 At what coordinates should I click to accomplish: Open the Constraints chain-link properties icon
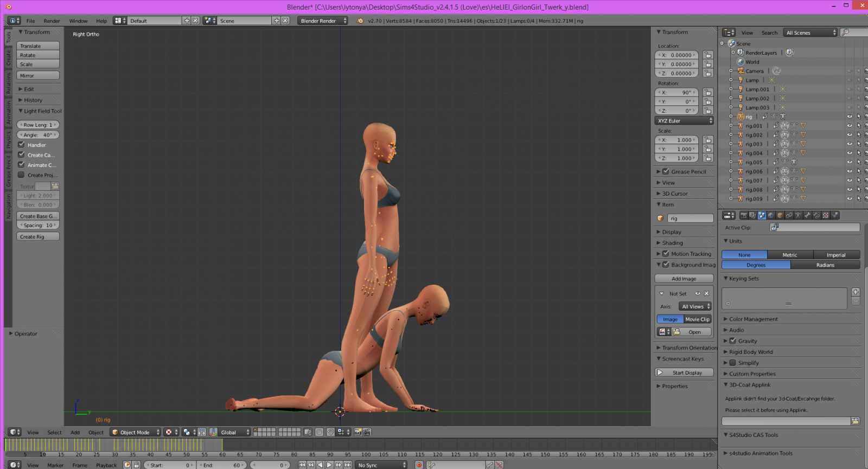pyautogui.click(x=789, y=215)
